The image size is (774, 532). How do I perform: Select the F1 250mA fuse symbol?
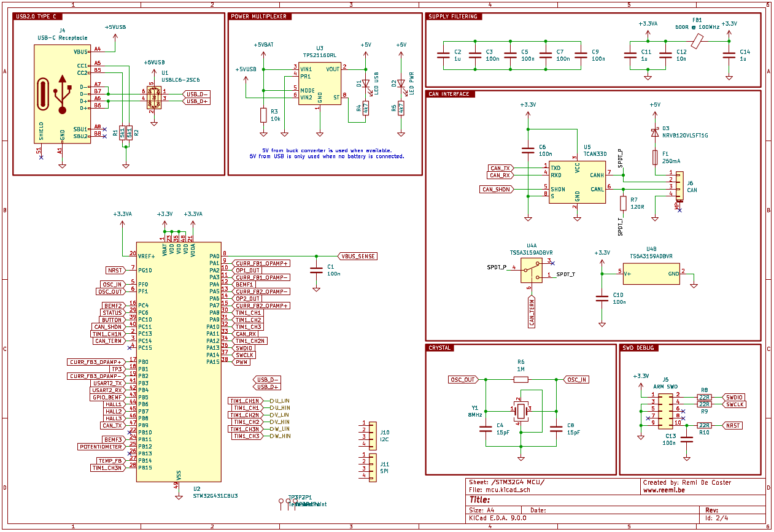pos(655,158)
